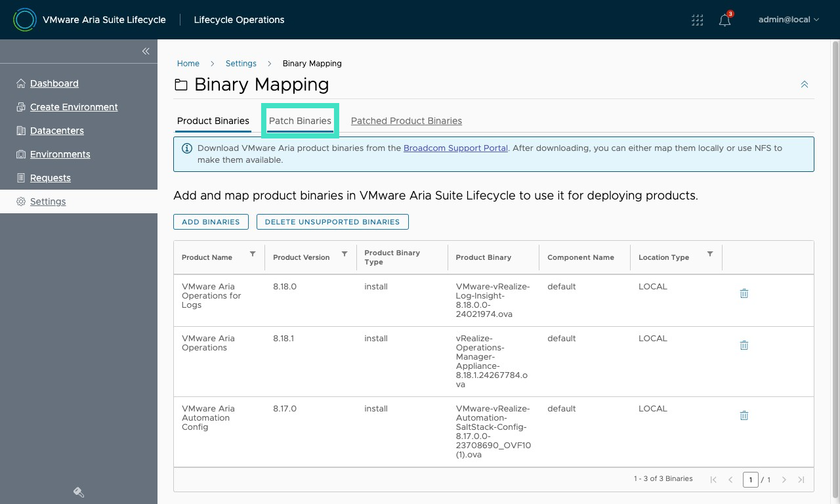Open Settings from the sidebar
The image size is (840, 504).
48,201
